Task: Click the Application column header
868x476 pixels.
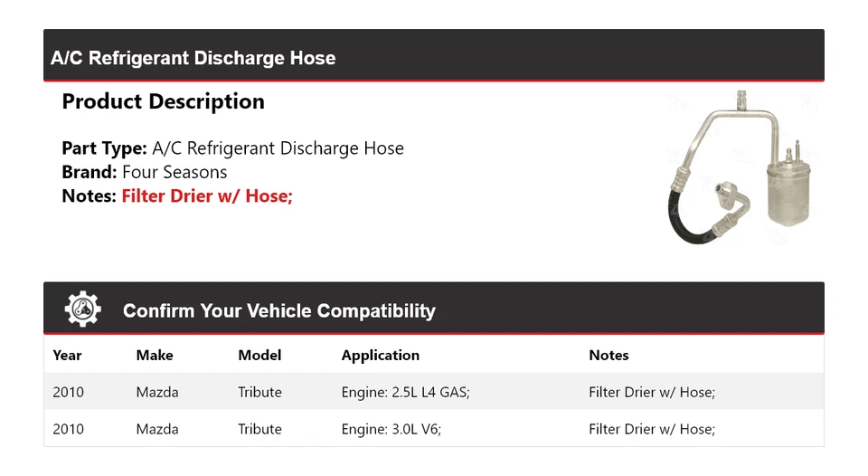Action: [380, 356]
